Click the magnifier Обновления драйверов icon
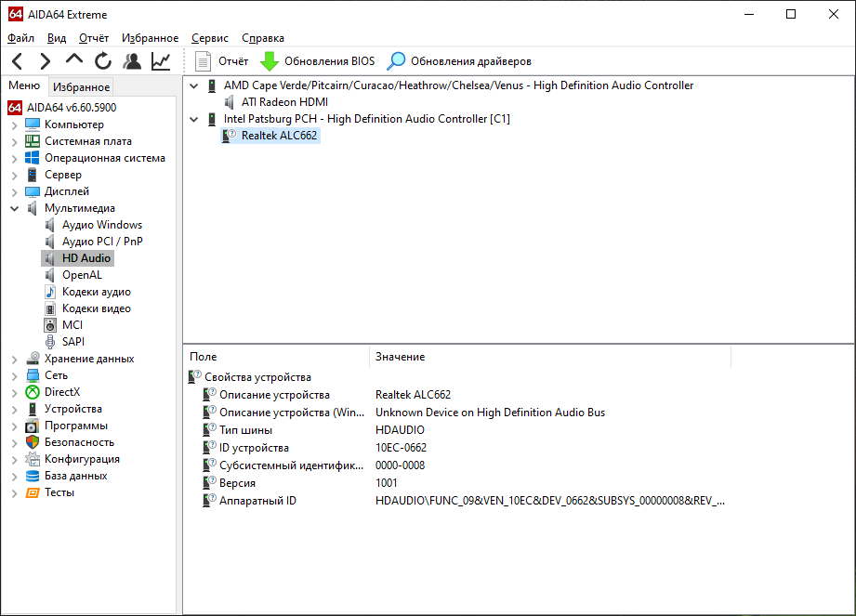Image resolution: width=856 pixels, height=616 pixels. point(396,61)
